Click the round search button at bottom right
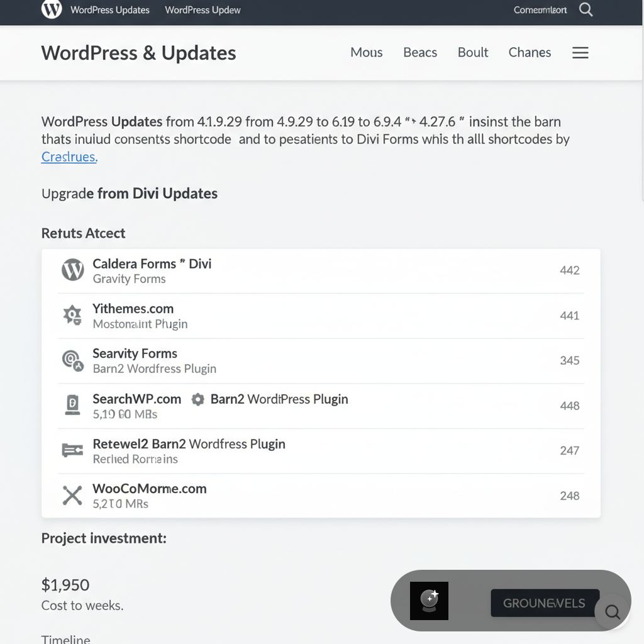 pyautogui.click(x=612, y=612)
